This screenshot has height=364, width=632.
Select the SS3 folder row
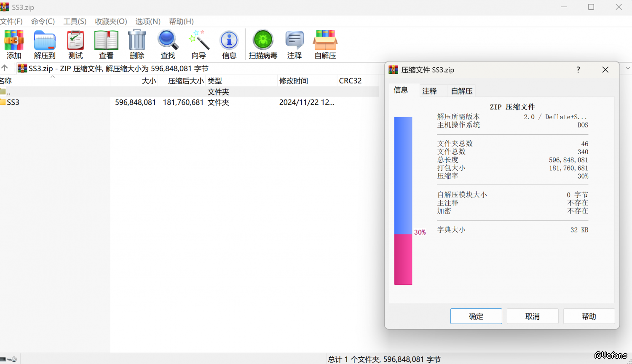point(13,102)
